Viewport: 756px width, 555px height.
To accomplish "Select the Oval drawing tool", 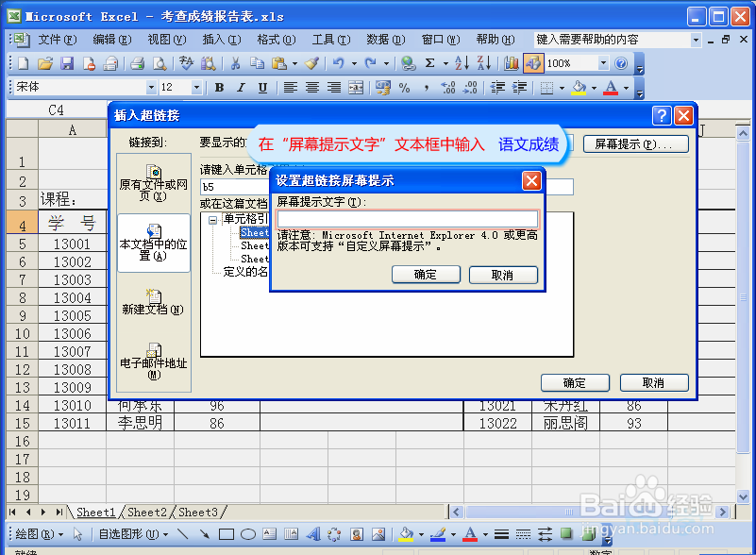I will coord(248,534).
